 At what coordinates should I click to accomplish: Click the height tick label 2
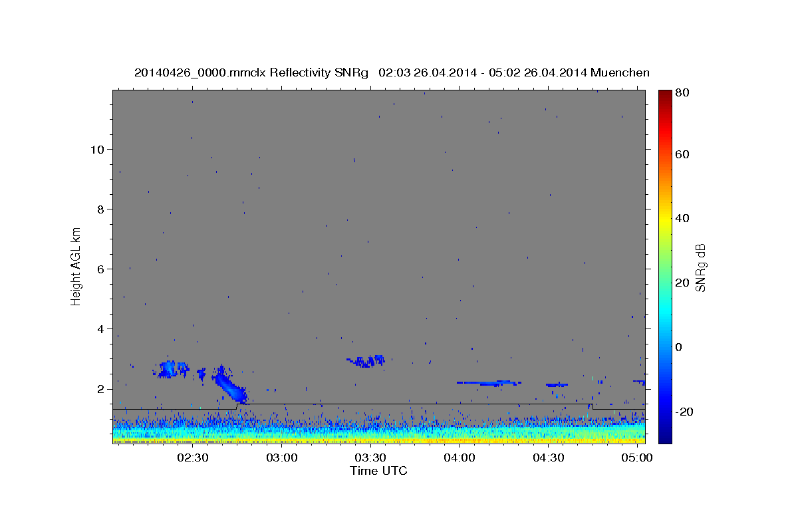(100, 389)
